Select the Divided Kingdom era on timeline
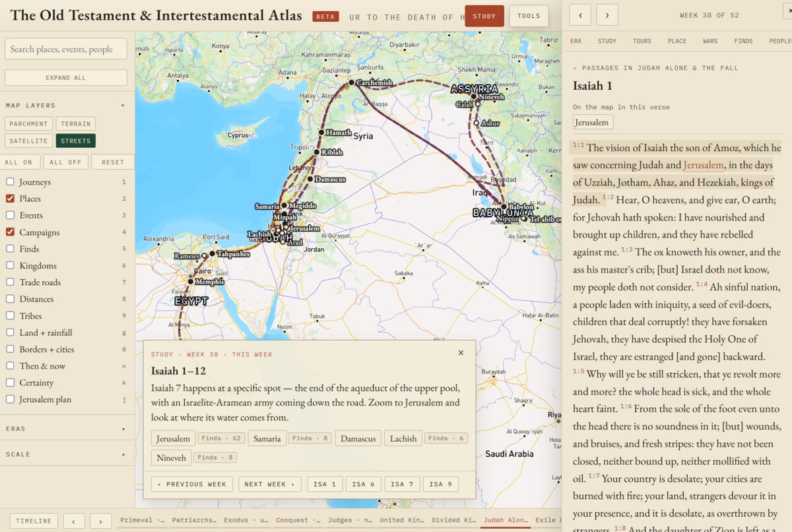The image size is (792, 532). pyautogui.click(x=453, y=520)
